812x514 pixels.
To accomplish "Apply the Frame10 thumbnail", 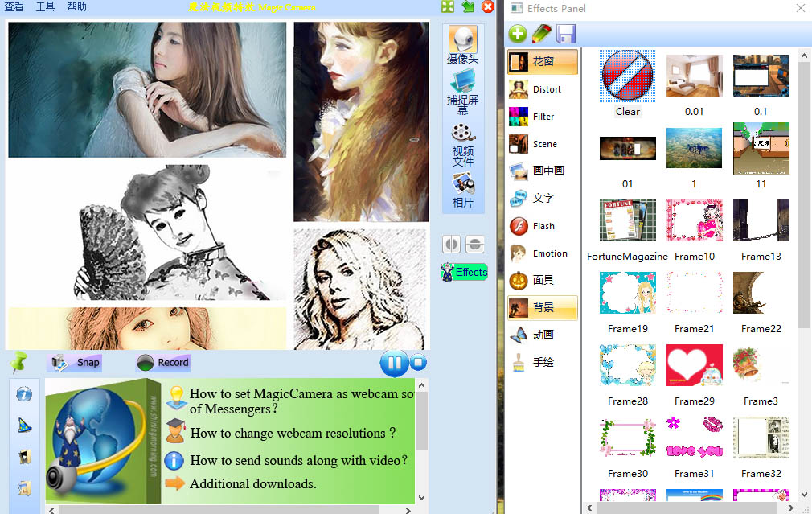I will click(x=694, y=220).
